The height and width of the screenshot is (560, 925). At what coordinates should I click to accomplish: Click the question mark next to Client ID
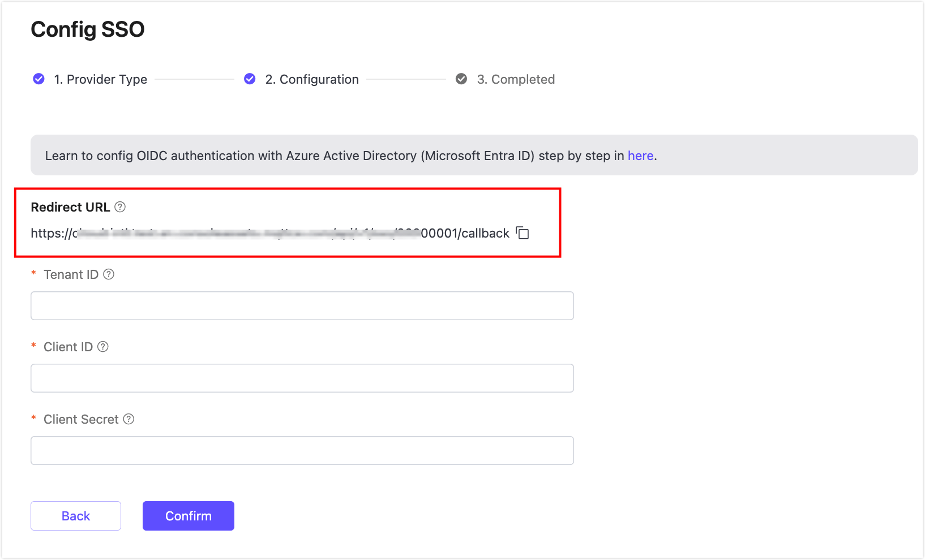click(103, 347)
